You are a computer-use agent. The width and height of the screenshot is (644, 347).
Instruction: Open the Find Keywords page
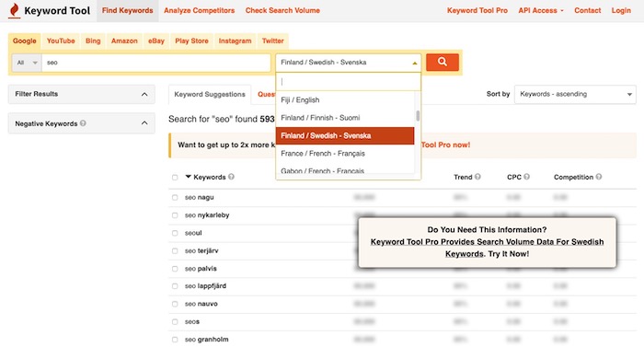pyautogui.click(x=127, y=10)
